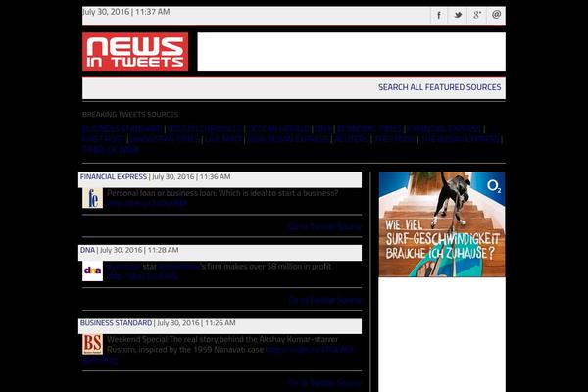Open the URL in the $8 million profit tweet
This screenshot has width=588, height=392.
point(142,276)
